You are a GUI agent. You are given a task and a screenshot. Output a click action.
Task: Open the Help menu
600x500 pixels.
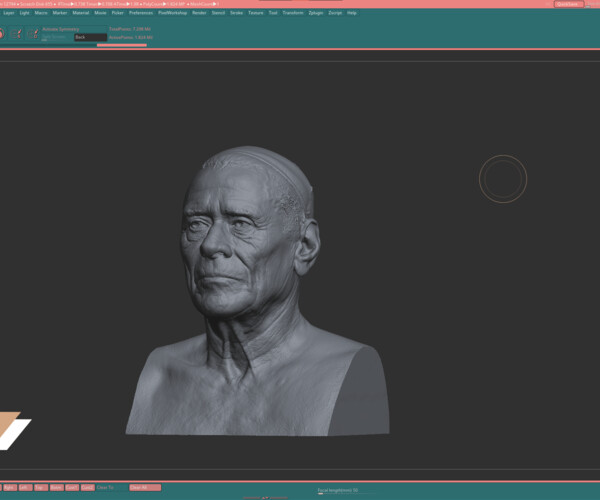[x=352, y=13]
